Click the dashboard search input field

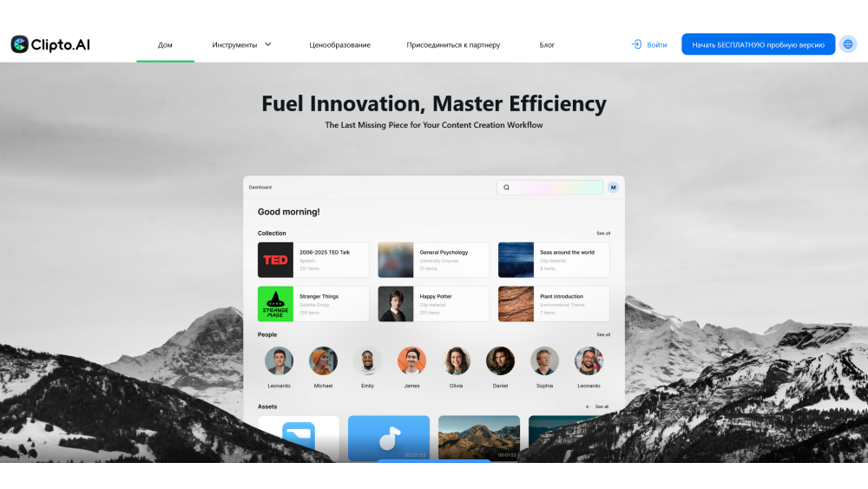[x=556, y=188]
